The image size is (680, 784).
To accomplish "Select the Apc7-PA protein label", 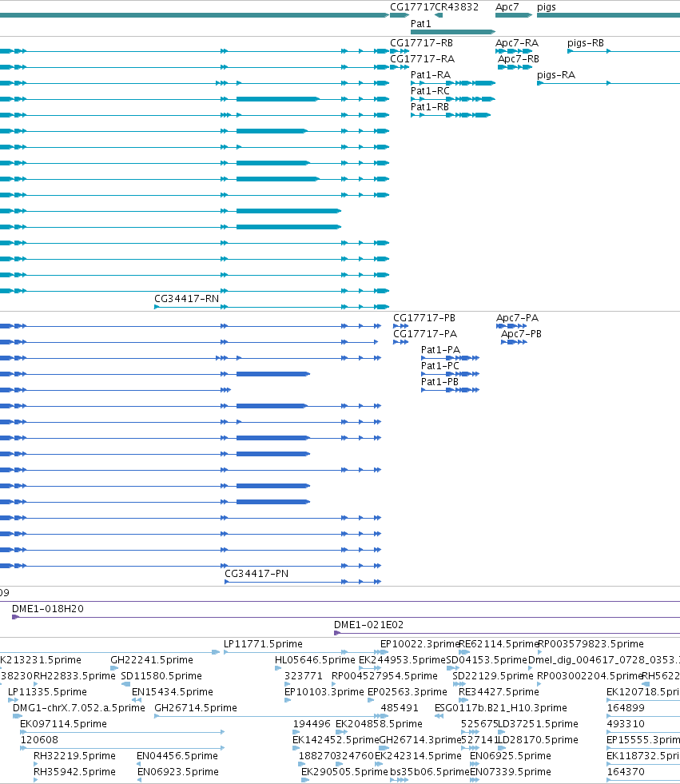I will point(517,318).
